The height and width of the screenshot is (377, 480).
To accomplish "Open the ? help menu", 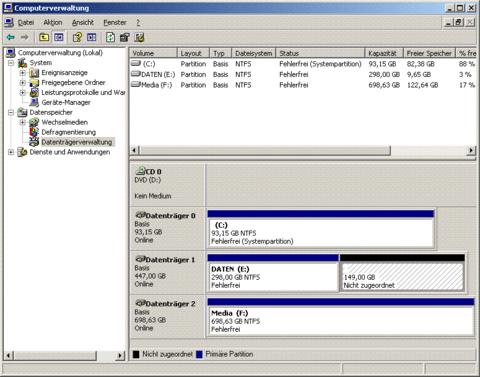I will 138,22.
